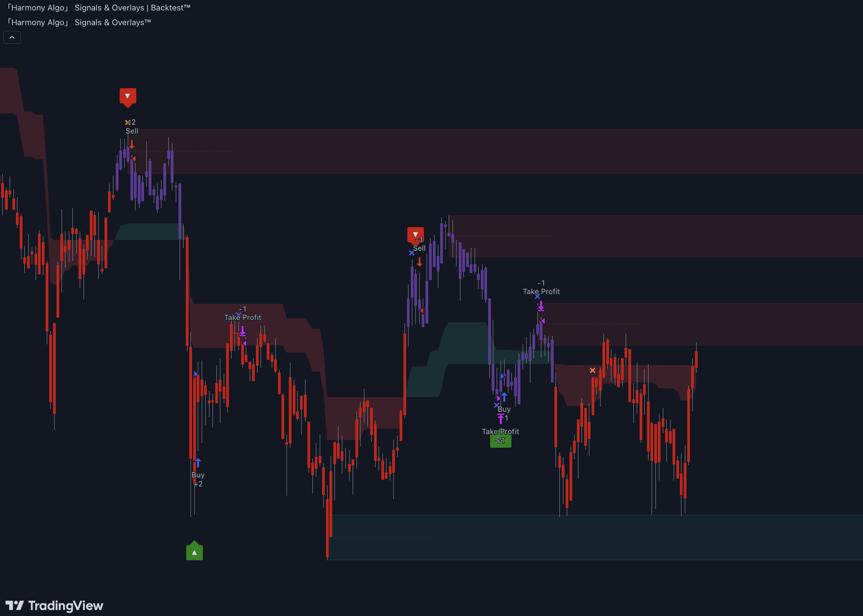Click the blue up arrow above Buy +2
Viewport: 863px width, 616px height.
(198, 462)
